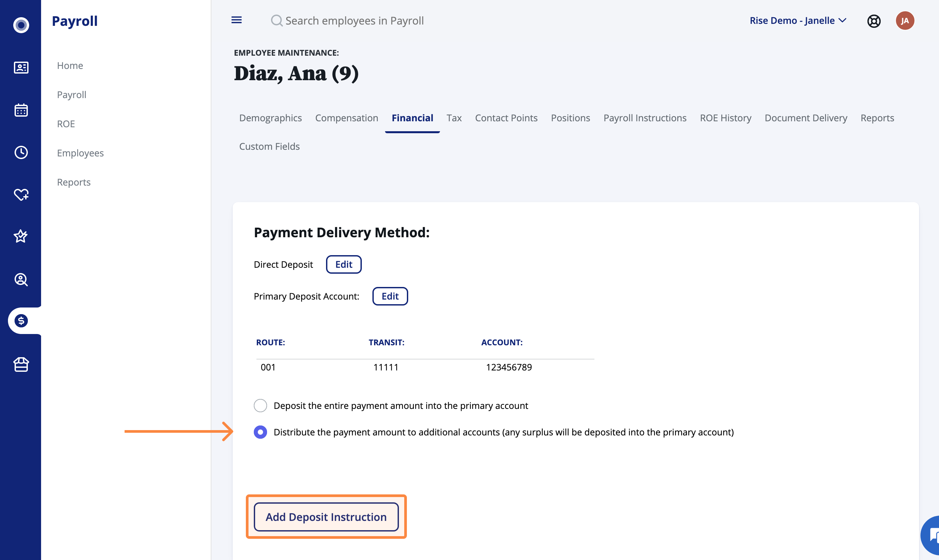Switch to the Demographics tab
Screen dimensions: 939x560
pyautogui.click(x=270, y=118)
